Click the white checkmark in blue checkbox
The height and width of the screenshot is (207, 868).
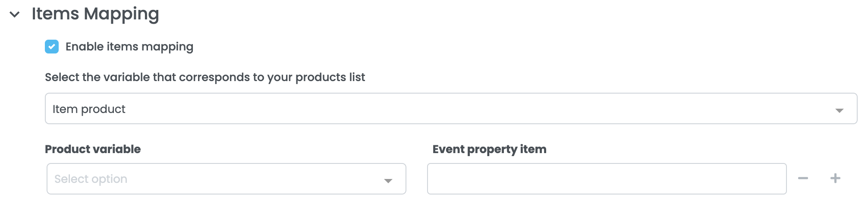tap(52, 47)
